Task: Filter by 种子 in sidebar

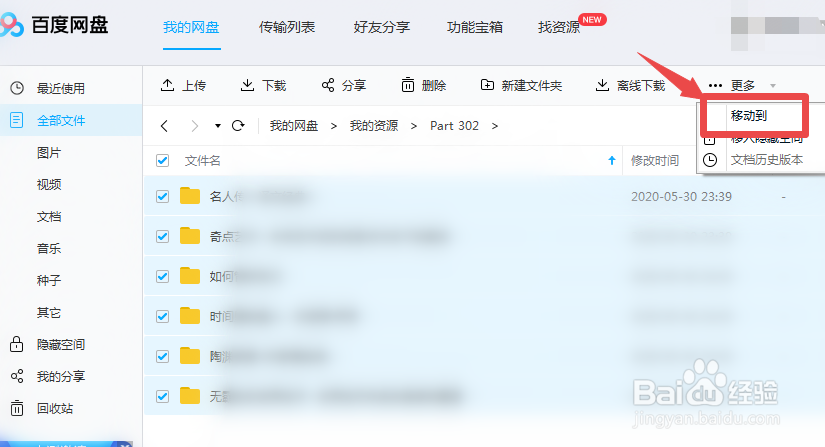Action: [x=49, y=280]
